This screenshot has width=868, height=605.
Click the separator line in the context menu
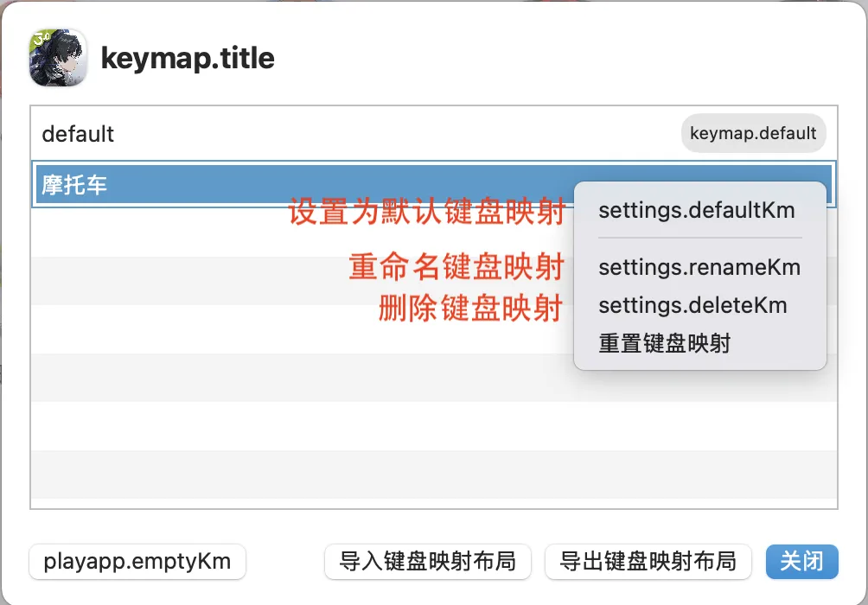[x=699, y=238]
